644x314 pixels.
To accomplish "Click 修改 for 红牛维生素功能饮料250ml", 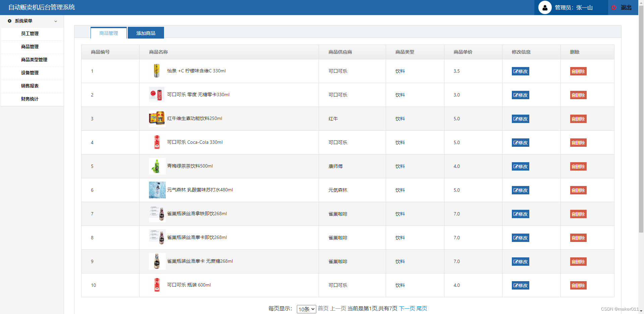I will coord(521,119).
